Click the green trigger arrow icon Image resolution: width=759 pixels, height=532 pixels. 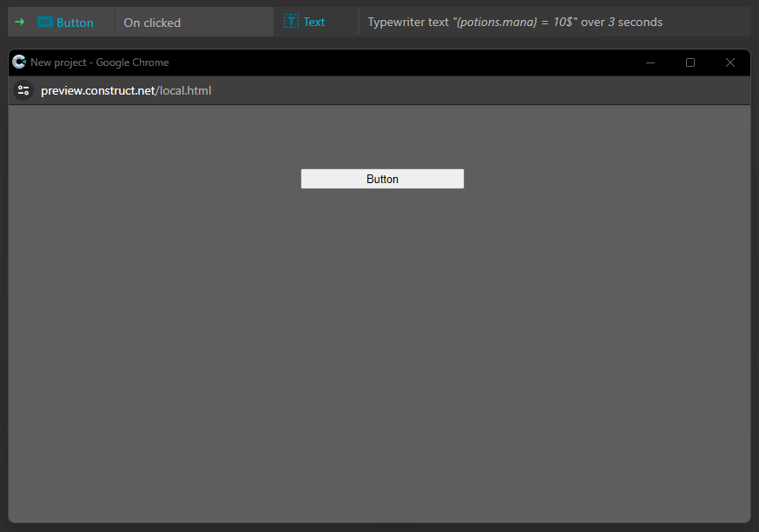[x=20, y=22]
